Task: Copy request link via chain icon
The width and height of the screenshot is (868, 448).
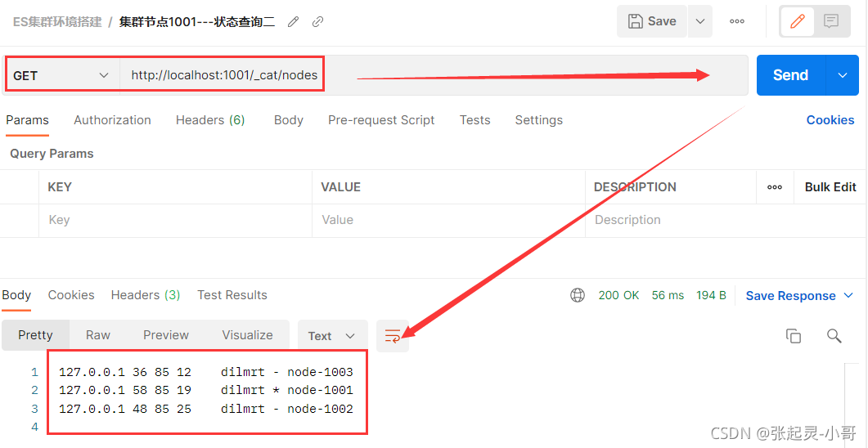Action: click(x=317, y=21)
